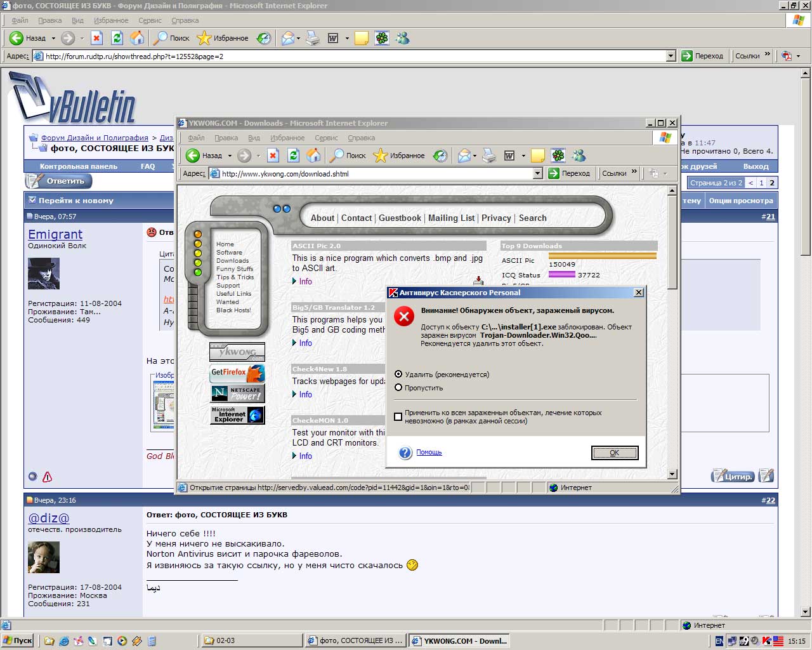Open address dropdown in main forum window
Image resolution: width=812 pixels, height=650 pixels.
[x=671, y=56]
